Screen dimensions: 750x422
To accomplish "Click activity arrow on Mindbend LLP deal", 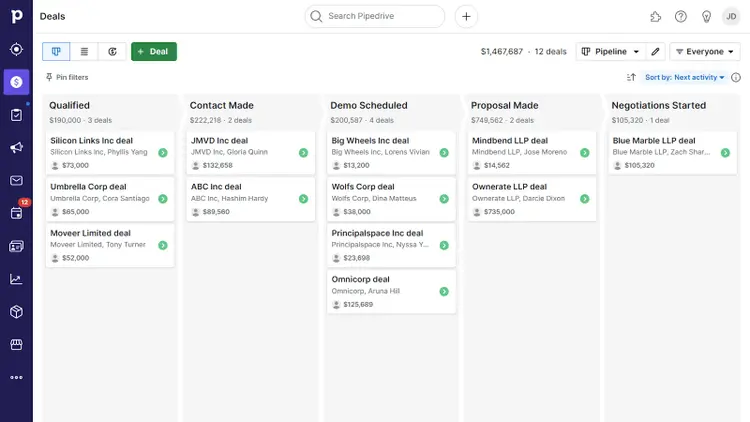I will [585, 153].
